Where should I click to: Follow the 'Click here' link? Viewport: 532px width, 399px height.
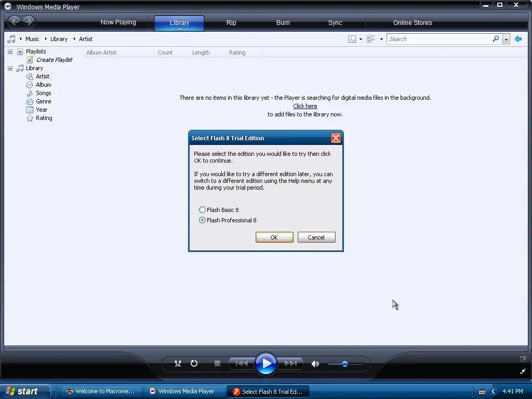(305, 106)
